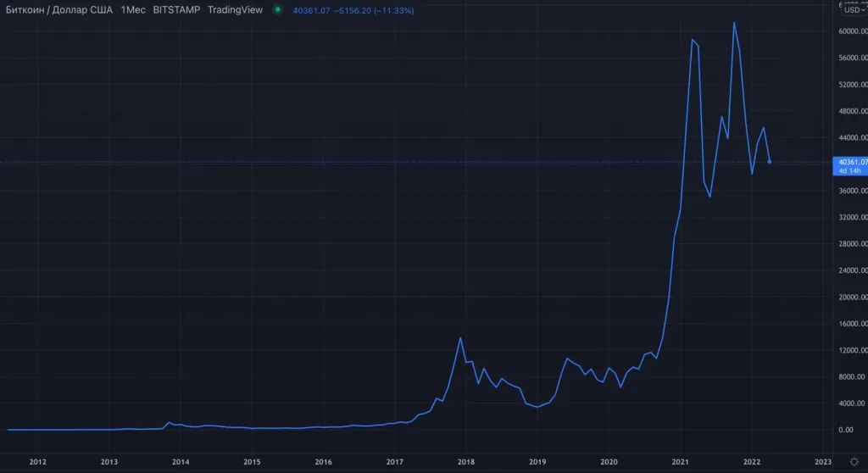Click the 2023 label on time axis
Screen dimensions: 868x473
point(823,462)
